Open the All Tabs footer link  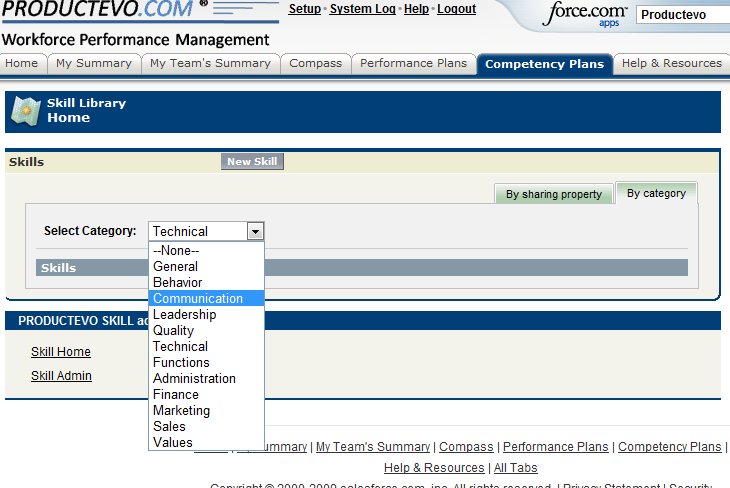click(x=515, y=468)
